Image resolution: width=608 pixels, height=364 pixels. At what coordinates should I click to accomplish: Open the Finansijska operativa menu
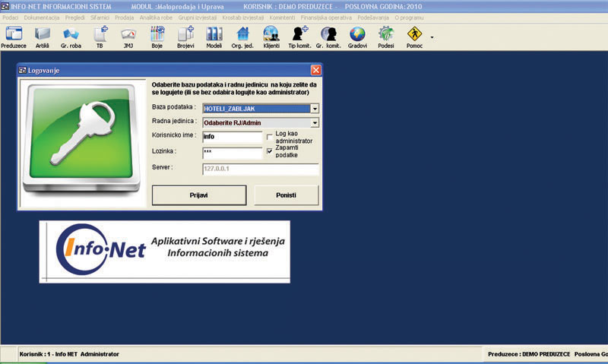click(326, 17)
